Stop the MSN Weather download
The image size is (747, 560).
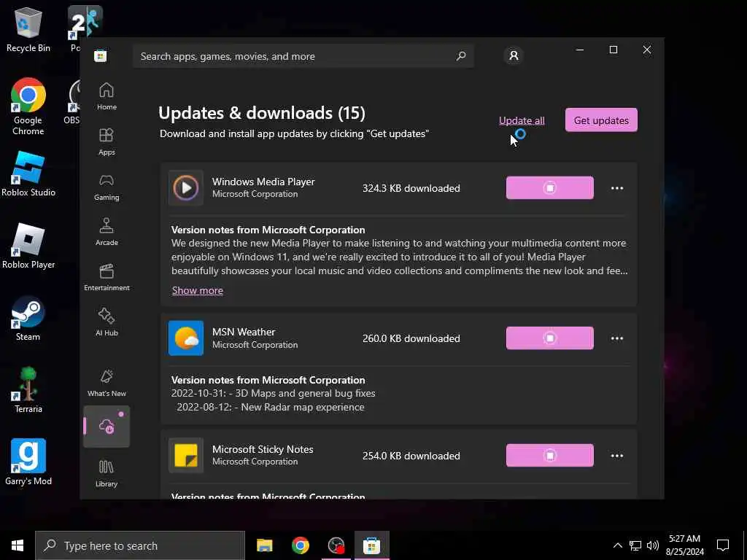click(550, 338)
